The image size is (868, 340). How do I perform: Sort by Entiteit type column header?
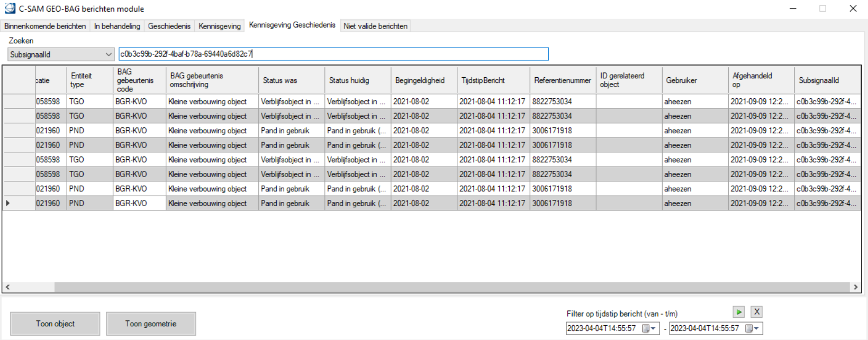pos(89,80)
